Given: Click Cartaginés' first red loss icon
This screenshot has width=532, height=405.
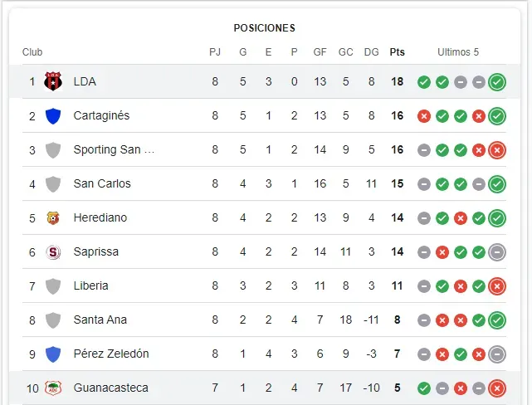Looking at the screenshot, I should pos(424,115).
